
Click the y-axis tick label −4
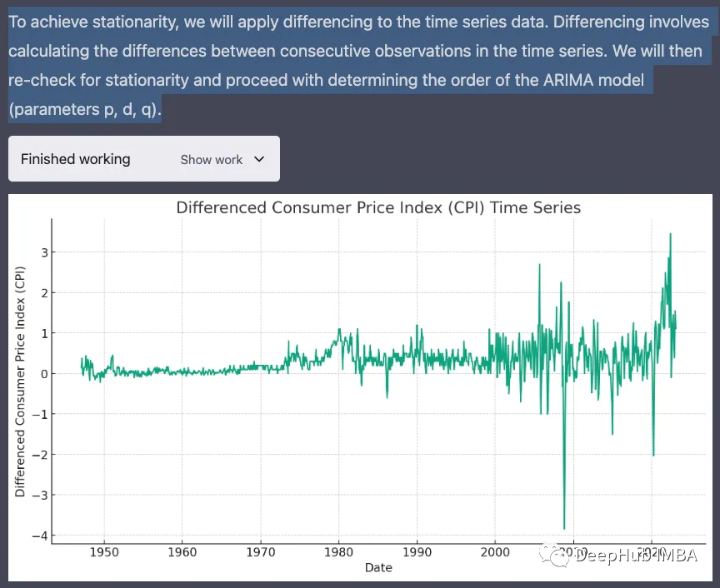point(37,536)
